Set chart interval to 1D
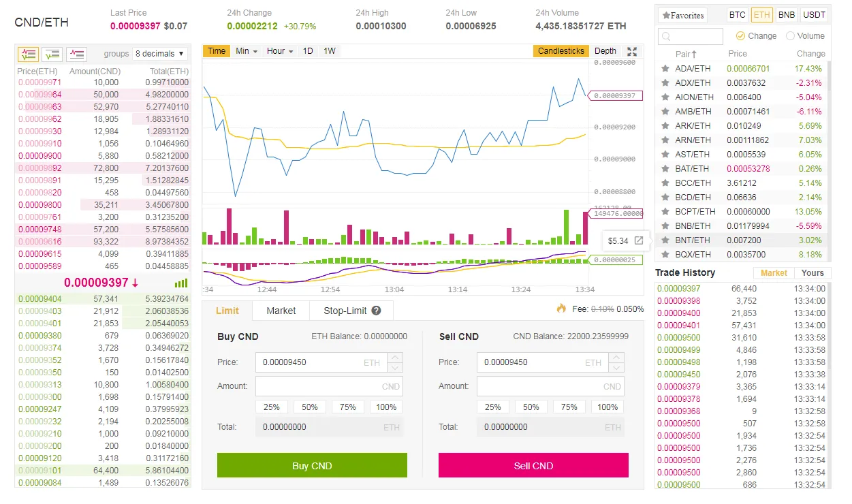 308,51
